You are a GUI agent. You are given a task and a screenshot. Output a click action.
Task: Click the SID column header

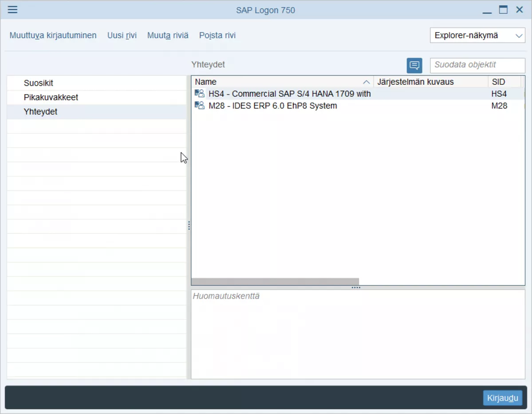click(504, 82)
